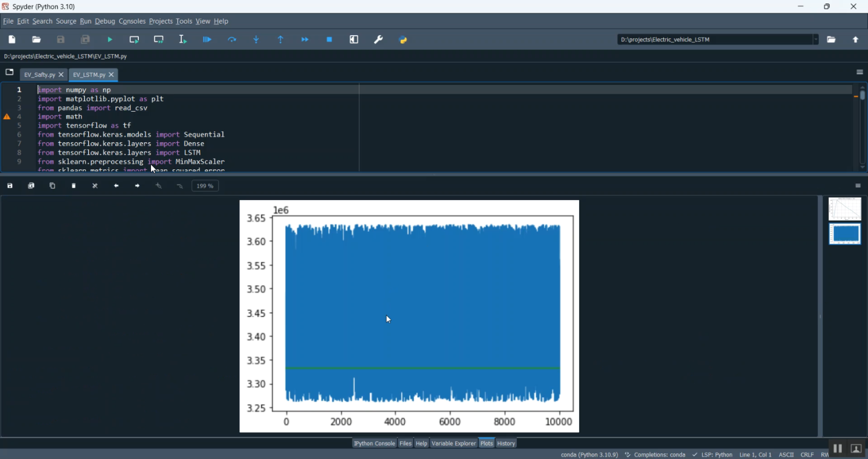The image size is (868, 459).
Task: Start debugging with the Debug file icon
Action: point(207,40)
